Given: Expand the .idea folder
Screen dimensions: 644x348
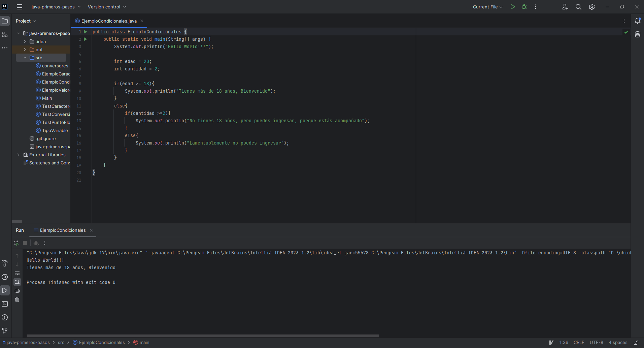Looking at the screenshot, I should [x=25, y=41].
